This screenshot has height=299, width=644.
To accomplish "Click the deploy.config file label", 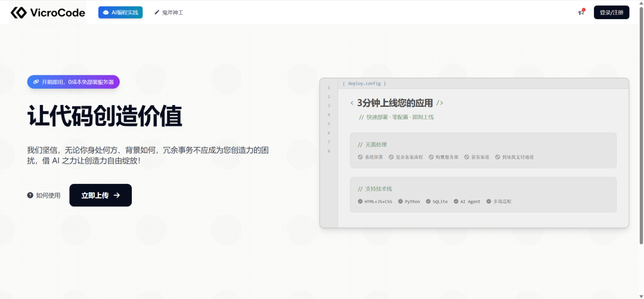I will tap(364, 84).
